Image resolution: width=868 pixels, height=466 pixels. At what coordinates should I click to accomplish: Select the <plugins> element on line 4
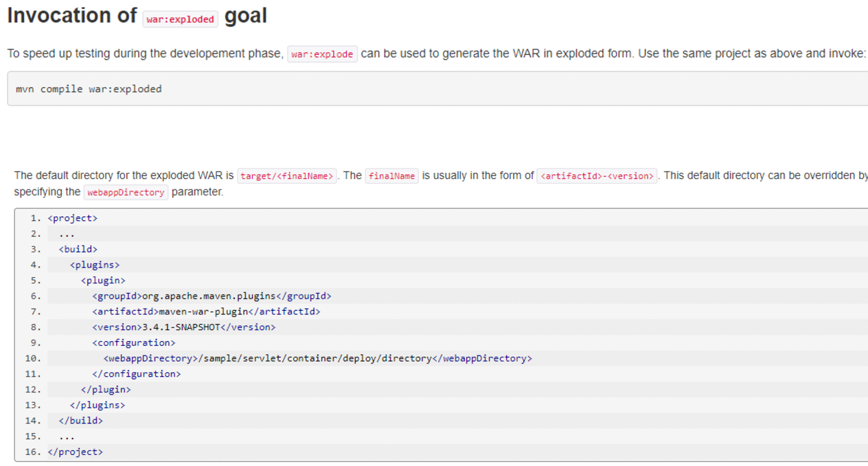(95, 264)
